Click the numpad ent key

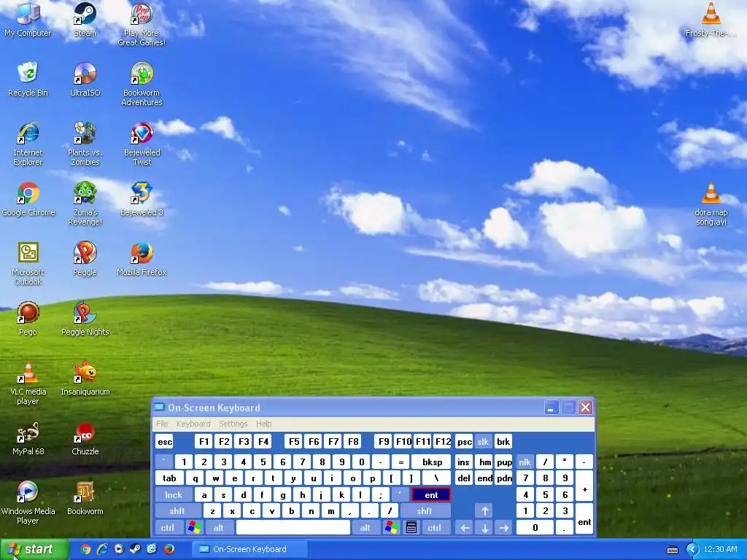[x=584, y=519]
